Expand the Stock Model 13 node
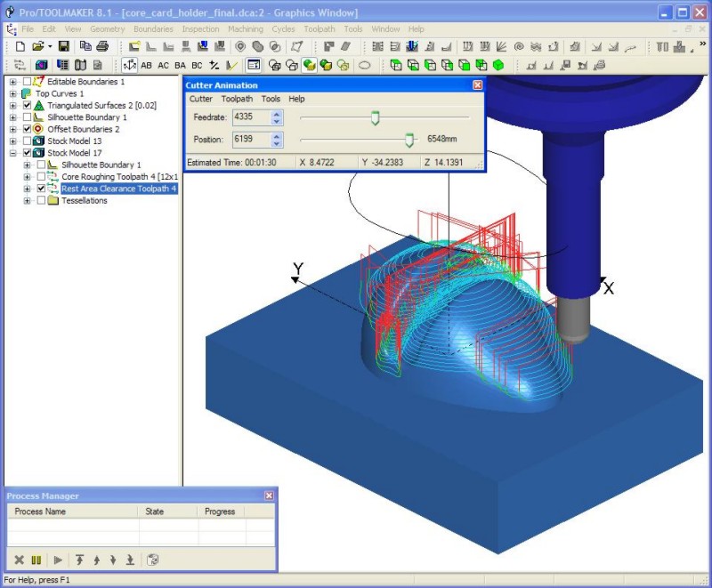The width and height of the screenshot is (712, 588). tap(13, 141)
